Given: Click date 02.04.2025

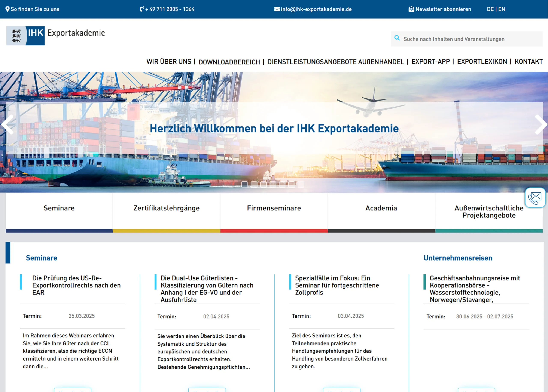Looking at the screenshot, I should (216, 317).
